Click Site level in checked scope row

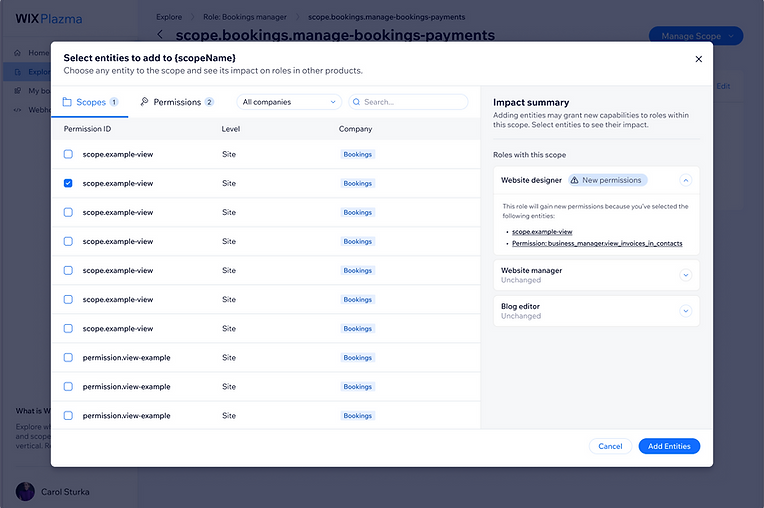[x=229, y=183]
